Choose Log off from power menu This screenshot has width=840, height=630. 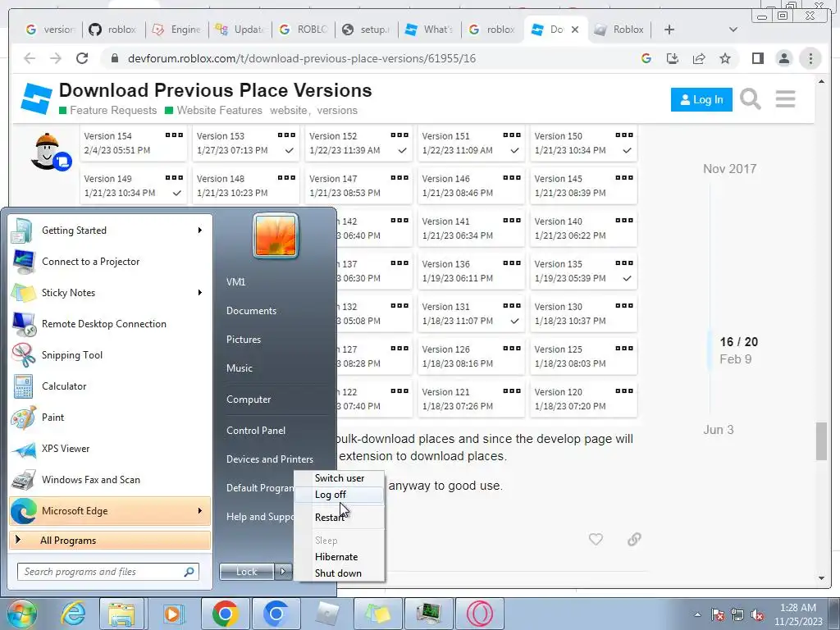coord(339,495)
